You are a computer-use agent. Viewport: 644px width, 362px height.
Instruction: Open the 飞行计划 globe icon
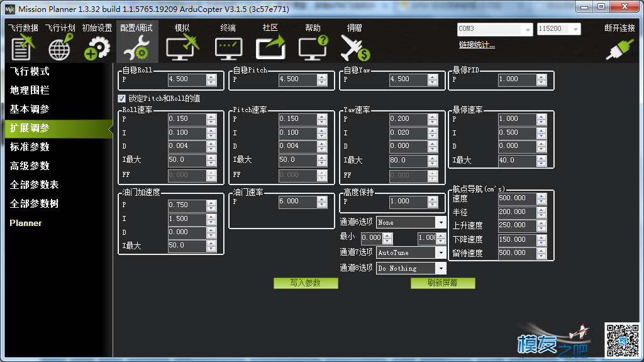60,47
